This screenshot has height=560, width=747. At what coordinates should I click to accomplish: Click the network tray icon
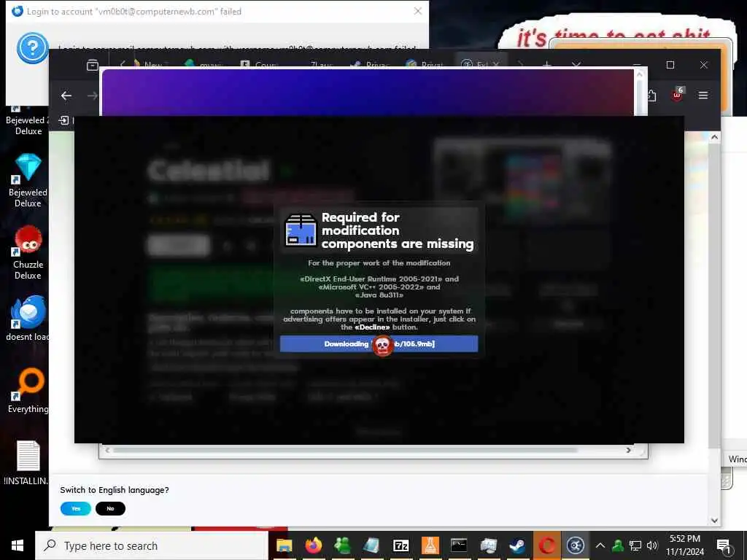pyautogui.click(x=635, y=545)
